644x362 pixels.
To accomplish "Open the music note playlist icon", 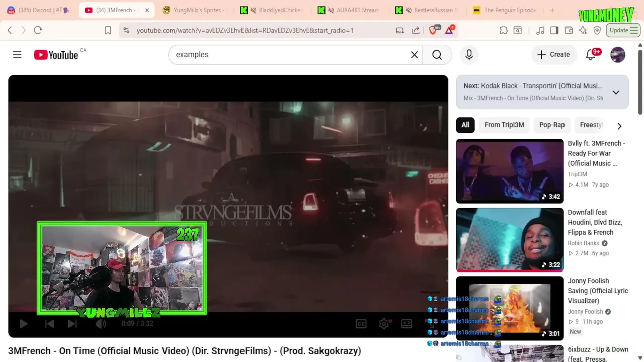I will [x=540, y=30].
